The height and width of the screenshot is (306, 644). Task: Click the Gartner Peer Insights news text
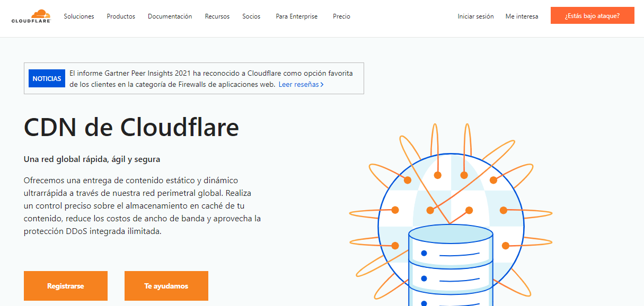point(212,74)
